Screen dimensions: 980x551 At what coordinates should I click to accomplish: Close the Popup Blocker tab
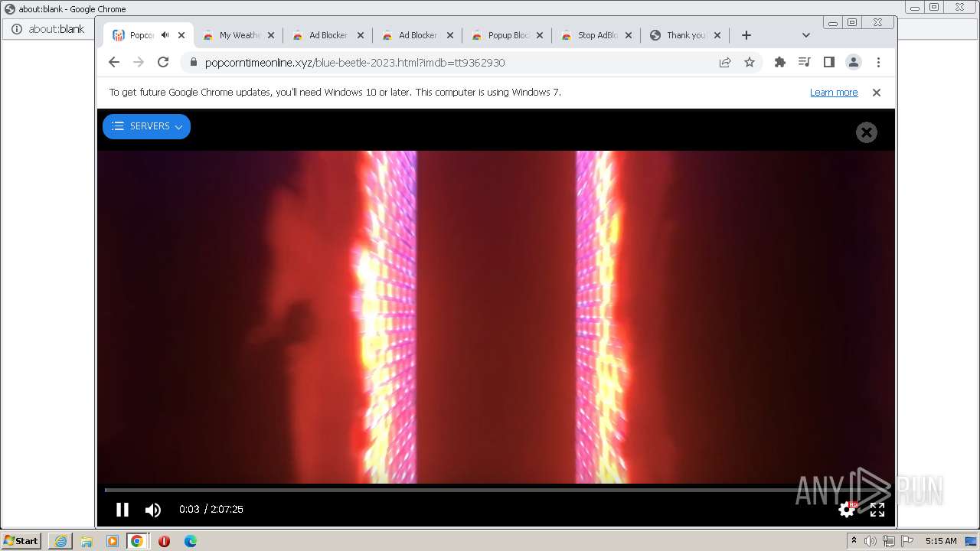(x=540, y=35)
